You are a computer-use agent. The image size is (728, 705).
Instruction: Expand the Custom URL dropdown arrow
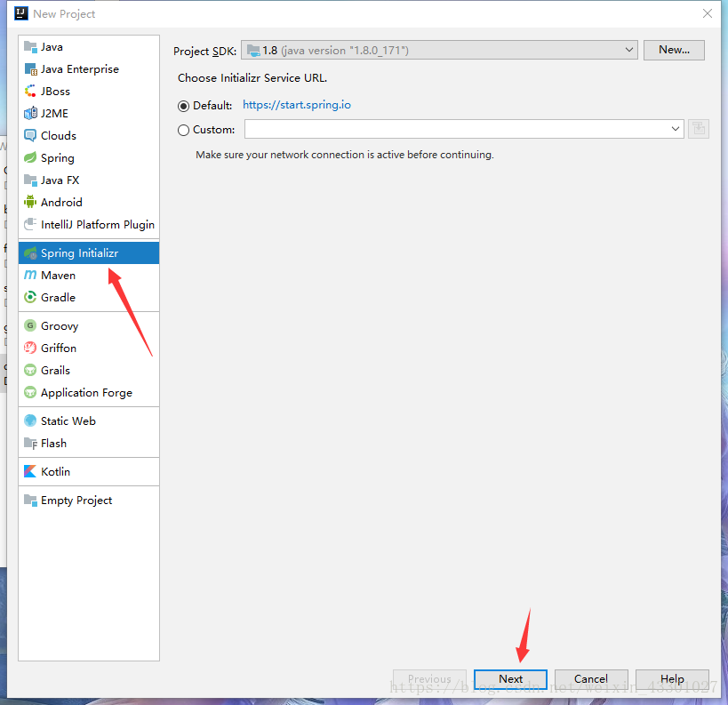click(x=675, y=129)
